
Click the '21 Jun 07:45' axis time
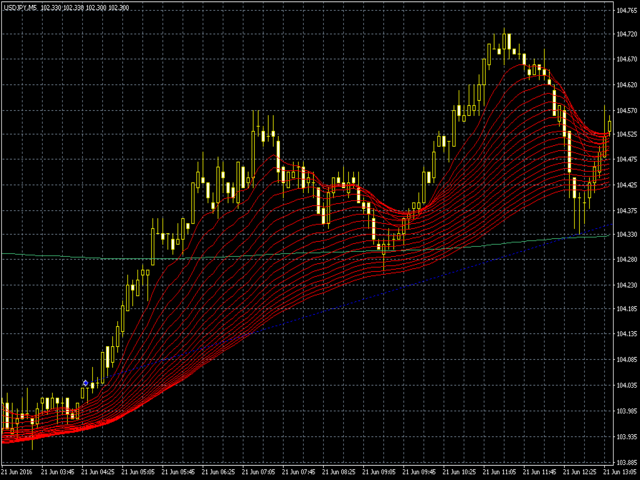299,472
